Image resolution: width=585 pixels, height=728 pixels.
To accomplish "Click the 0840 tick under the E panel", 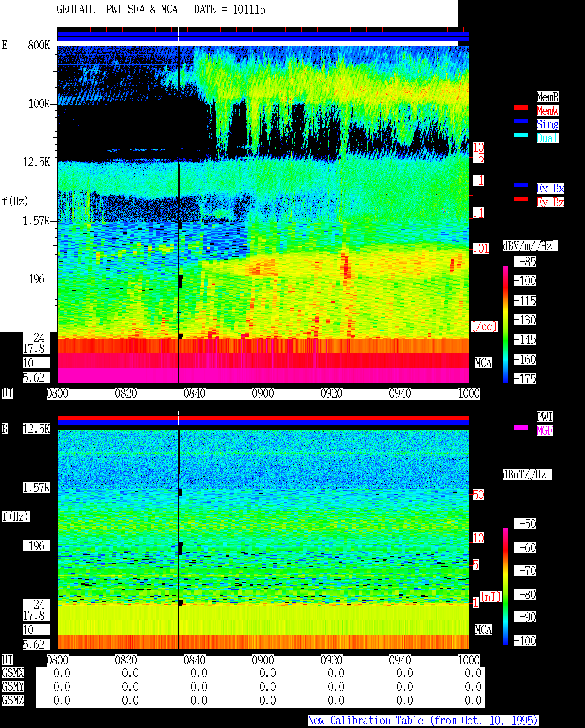I will [x=194, y=393].
